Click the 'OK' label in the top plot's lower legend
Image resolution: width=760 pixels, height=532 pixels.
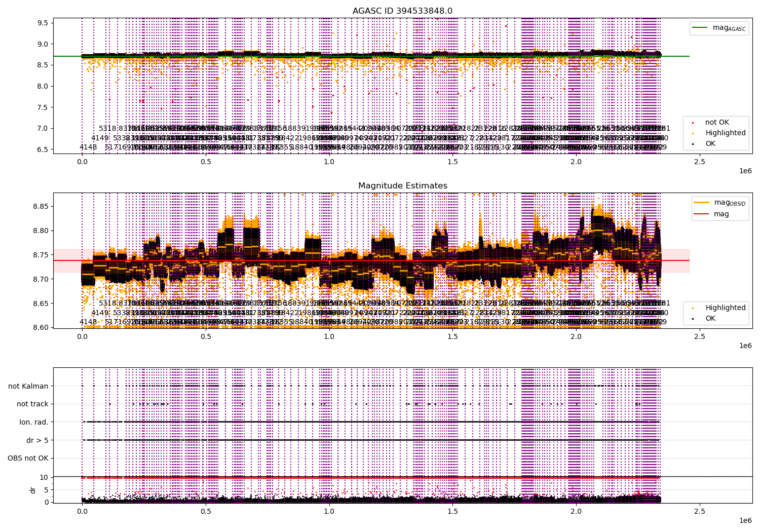[710, 143]
